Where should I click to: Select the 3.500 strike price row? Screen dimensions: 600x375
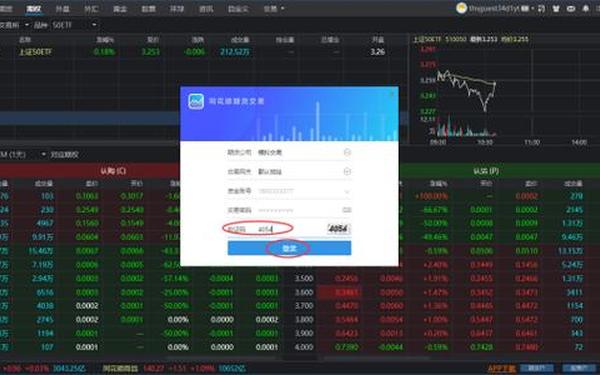304,278
